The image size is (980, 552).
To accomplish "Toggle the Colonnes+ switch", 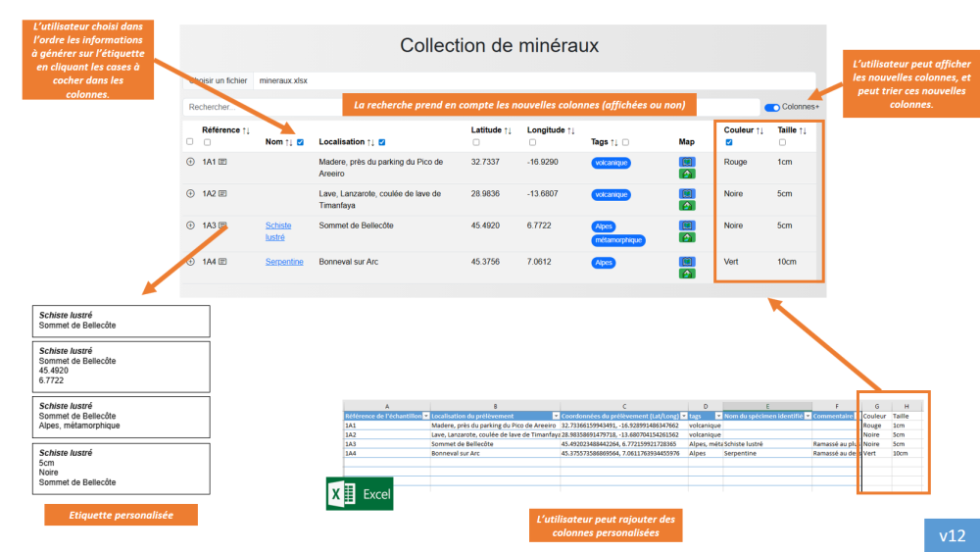I will pyautogui.click(x=772, y=107).
